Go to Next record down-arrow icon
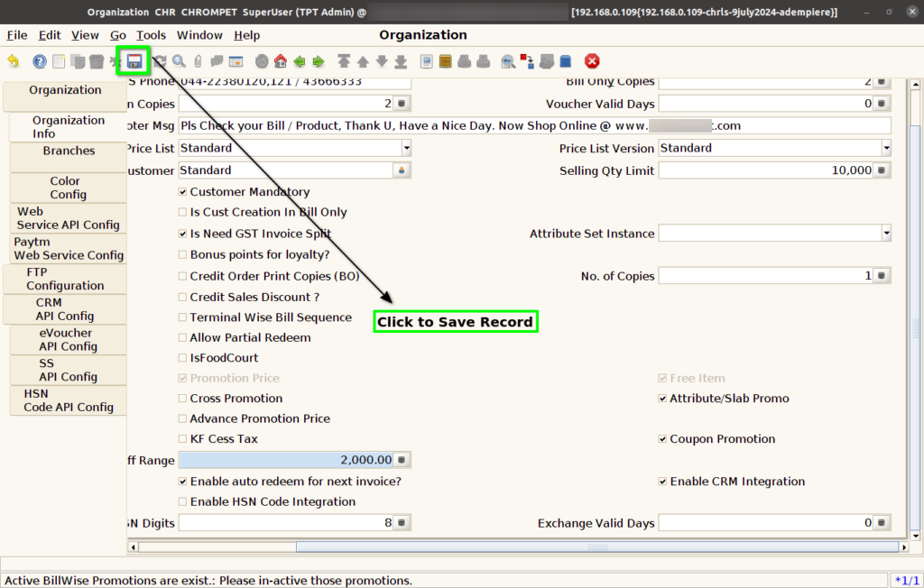The height and width of the screenshot is (588, 924). click(382, 61)
